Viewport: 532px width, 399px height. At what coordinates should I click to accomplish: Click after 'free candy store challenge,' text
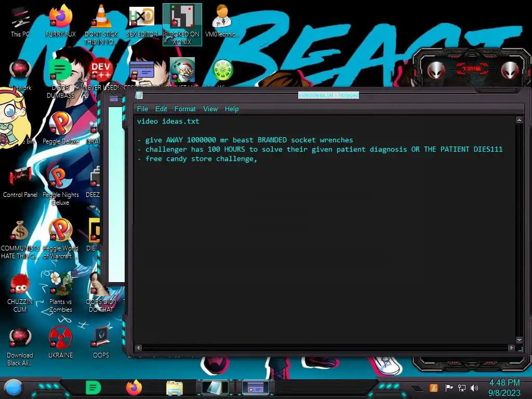click(x=258, y=159)
